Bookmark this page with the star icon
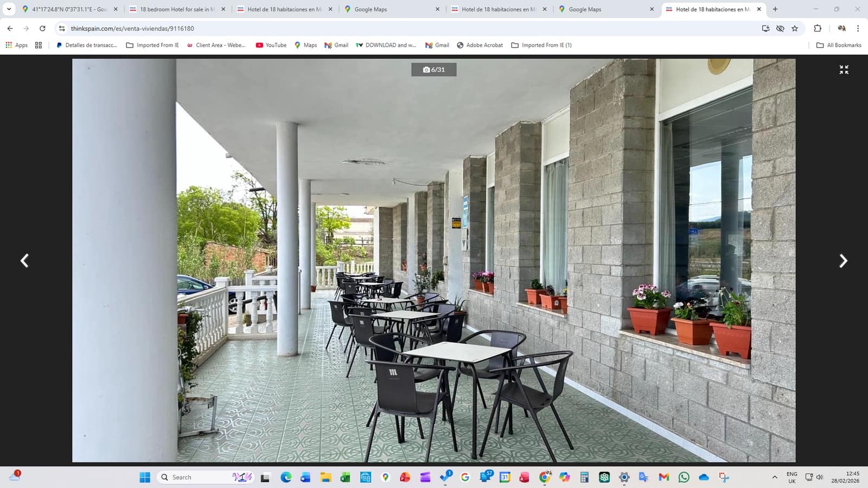The width and height of the screenshot is (868, 488). pyautogui.click(x=795, y=28)
